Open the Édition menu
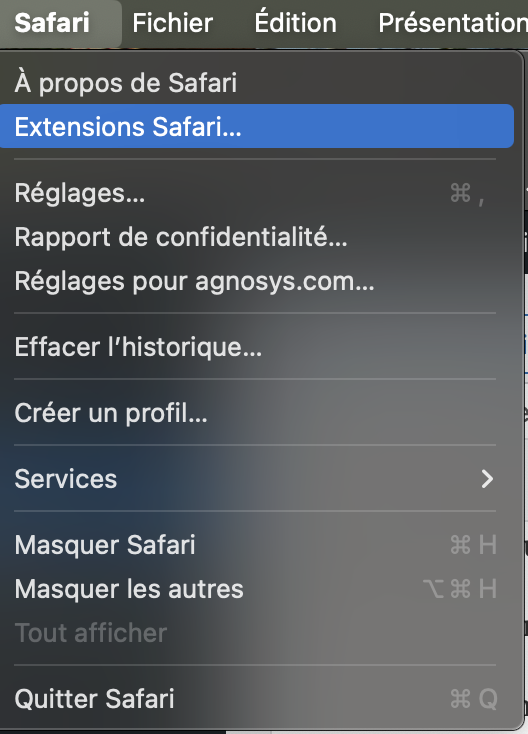 click(x=295, y=22)
